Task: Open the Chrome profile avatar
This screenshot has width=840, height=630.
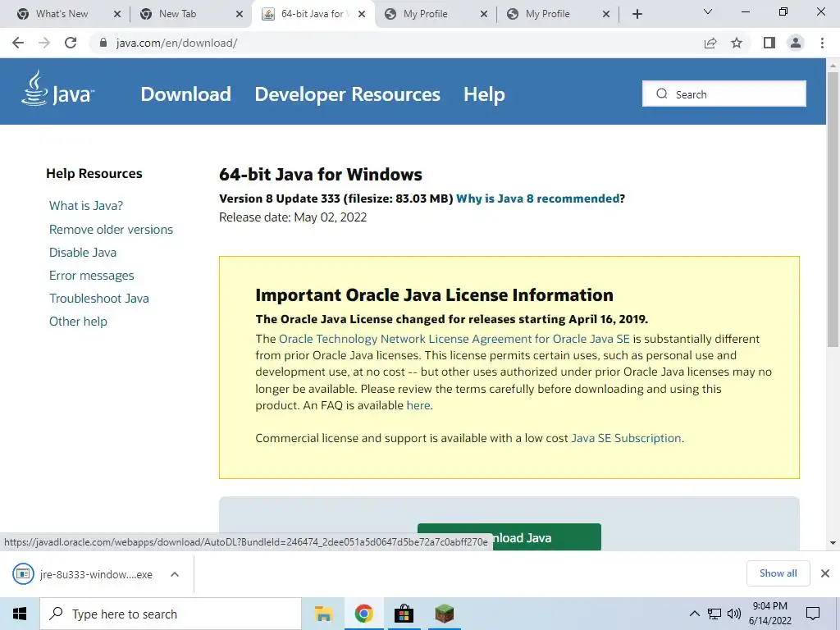Action: (796, 43)
